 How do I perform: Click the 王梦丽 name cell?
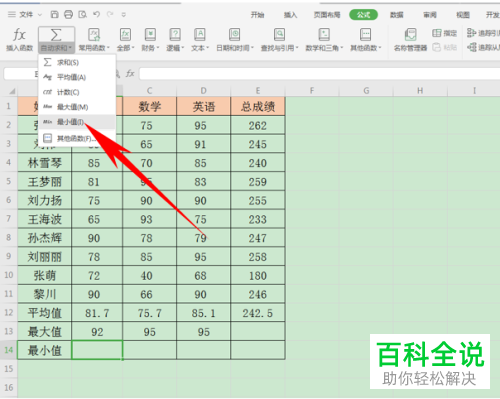[x=44, y=182]
